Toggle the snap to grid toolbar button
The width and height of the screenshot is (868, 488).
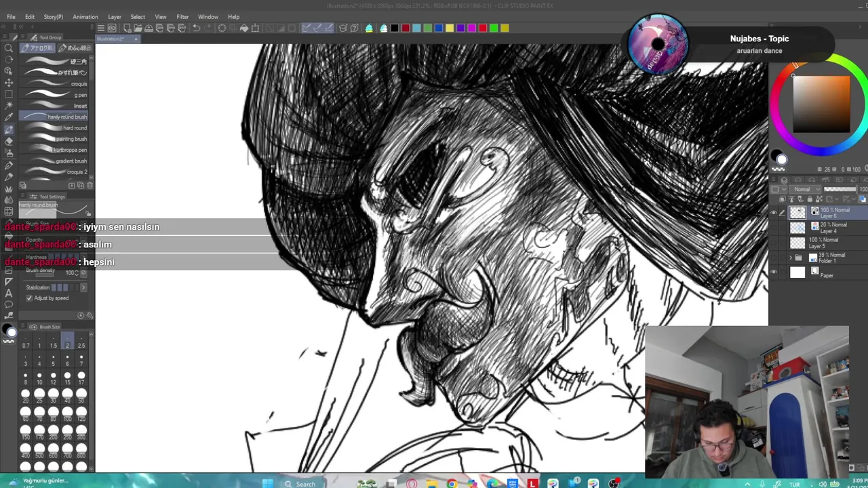329,28
